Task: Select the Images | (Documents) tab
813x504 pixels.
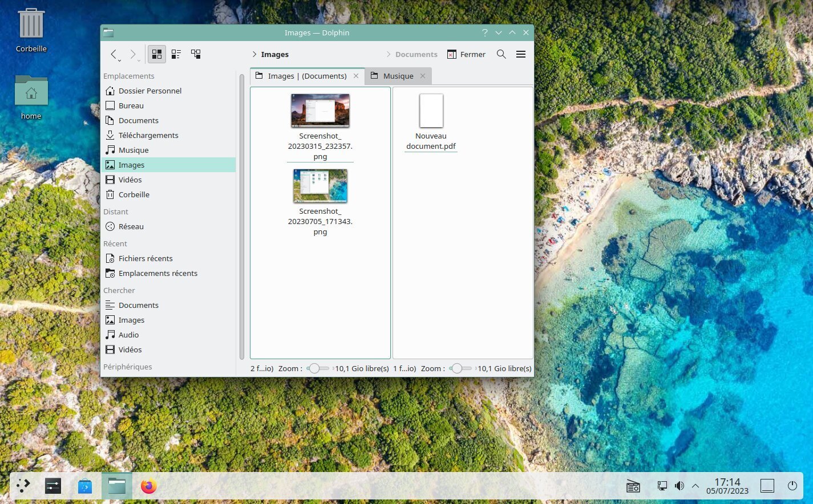Action: [307, 76]
